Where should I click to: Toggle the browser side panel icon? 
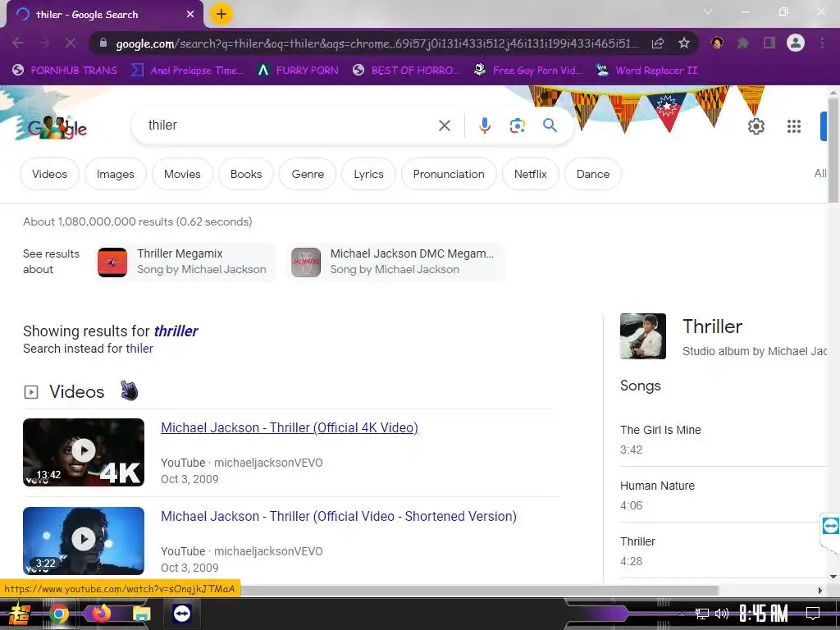(x=769, y=43)
